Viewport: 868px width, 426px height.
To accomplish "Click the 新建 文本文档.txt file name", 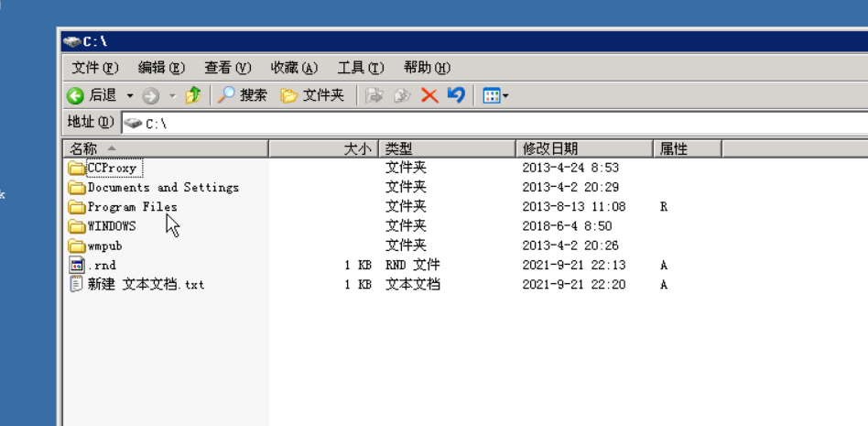I will pos(146,285).
